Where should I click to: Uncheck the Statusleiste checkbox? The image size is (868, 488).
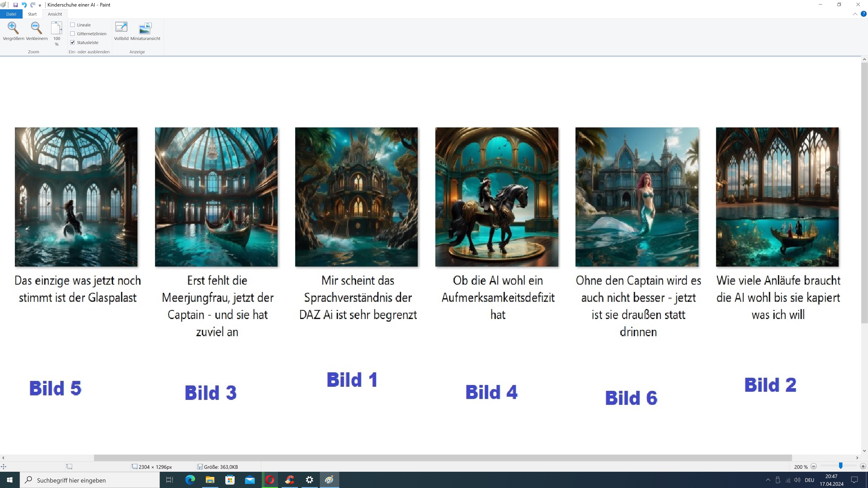tap(72, 42)
